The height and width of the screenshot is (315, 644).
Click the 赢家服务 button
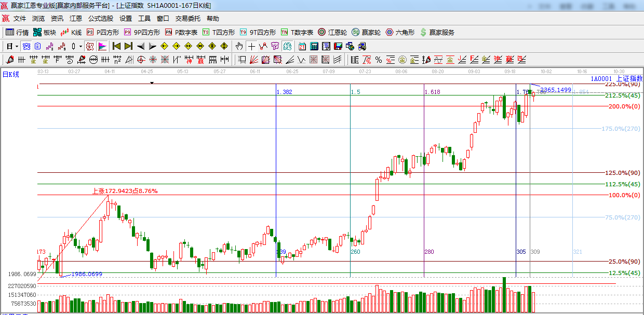click(x=437, y=32)
